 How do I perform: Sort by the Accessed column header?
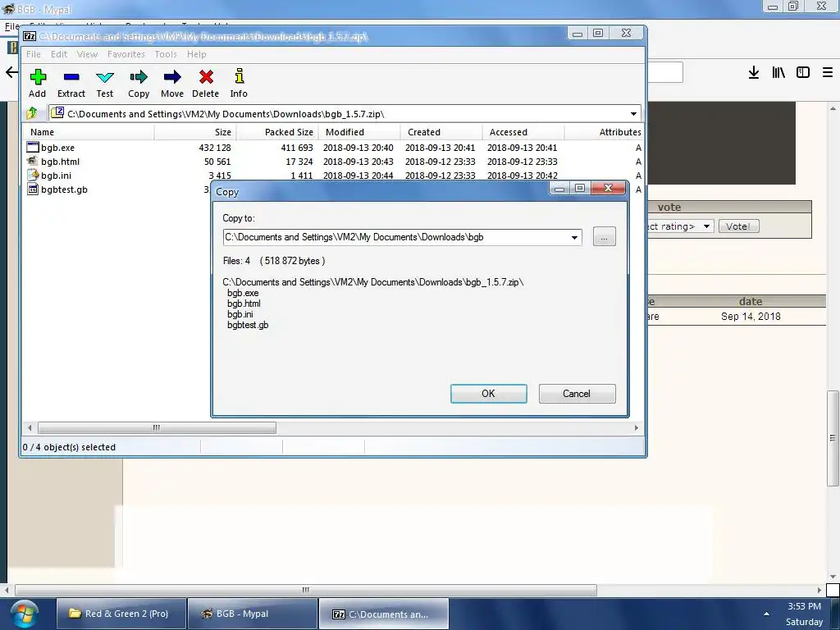tap(523, 132)
